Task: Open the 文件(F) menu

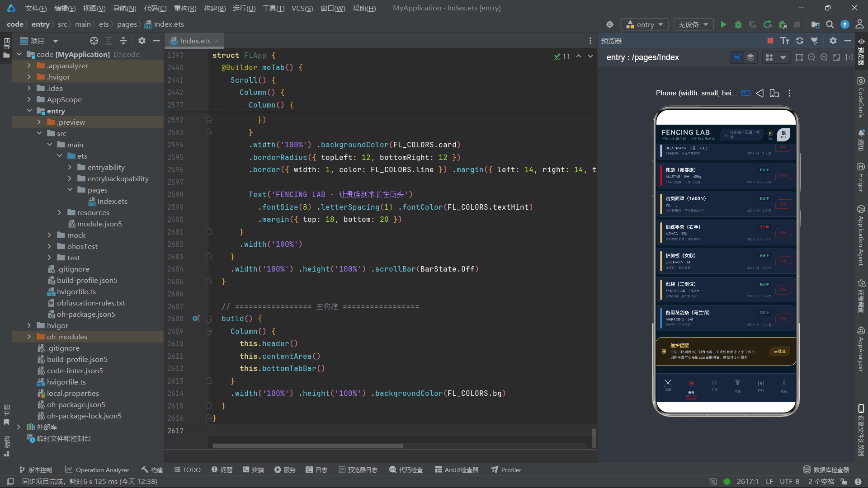Action: click(x=36, y=8)
